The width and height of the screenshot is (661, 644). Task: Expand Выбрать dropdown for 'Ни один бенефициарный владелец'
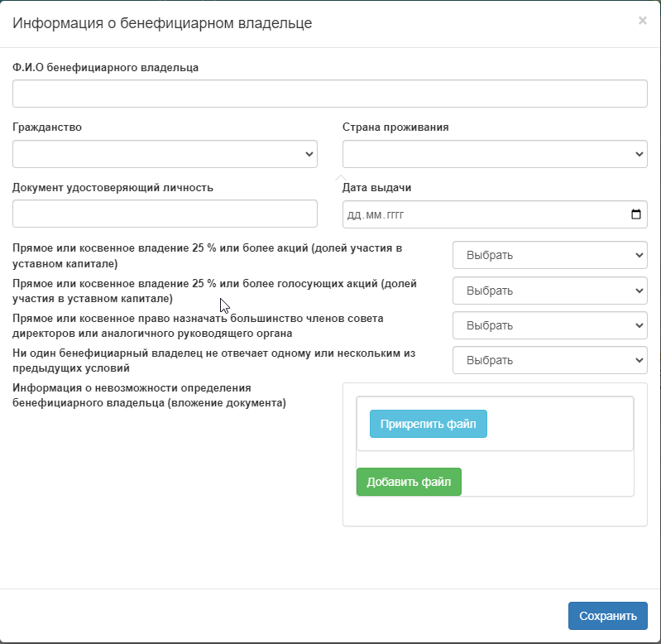(x=549, y=360)
